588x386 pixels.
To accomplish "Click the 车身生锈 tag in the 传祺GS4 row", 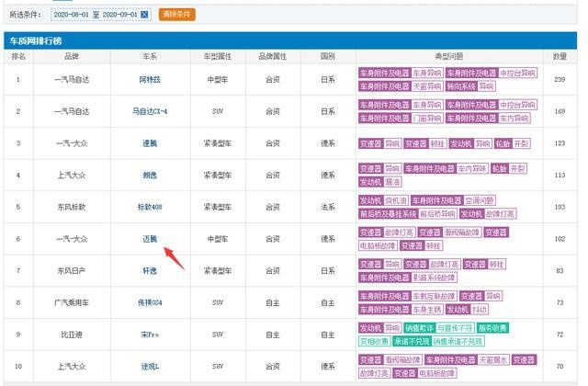I will point(427,310).
